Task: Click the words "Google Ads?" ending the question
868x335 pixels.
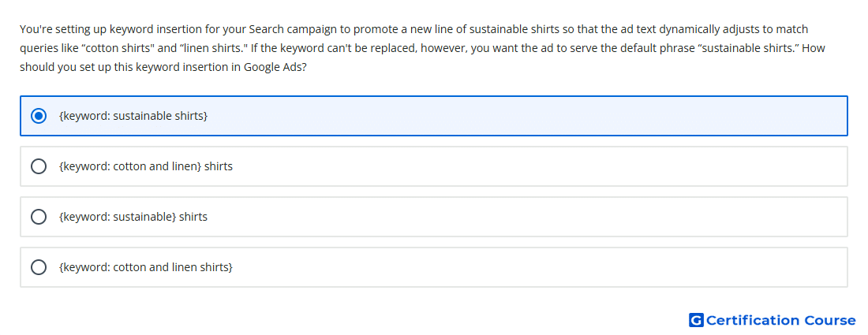Action: (275, 68)
